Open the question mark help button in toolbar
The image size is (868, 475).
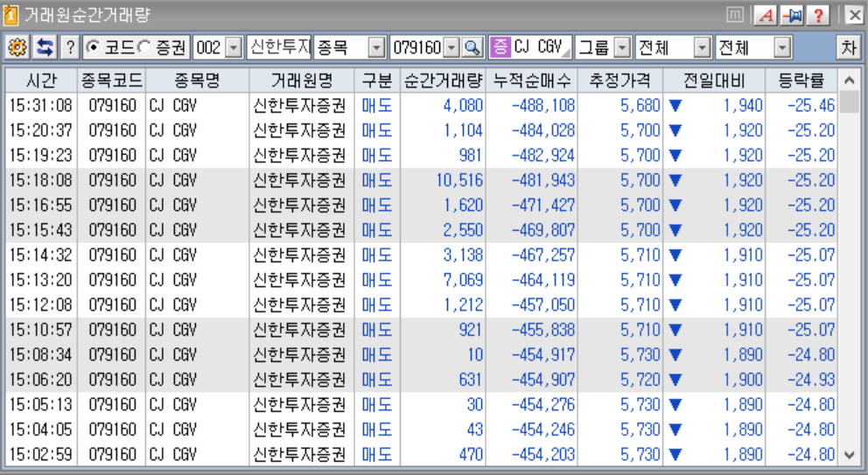pos(70,47)
